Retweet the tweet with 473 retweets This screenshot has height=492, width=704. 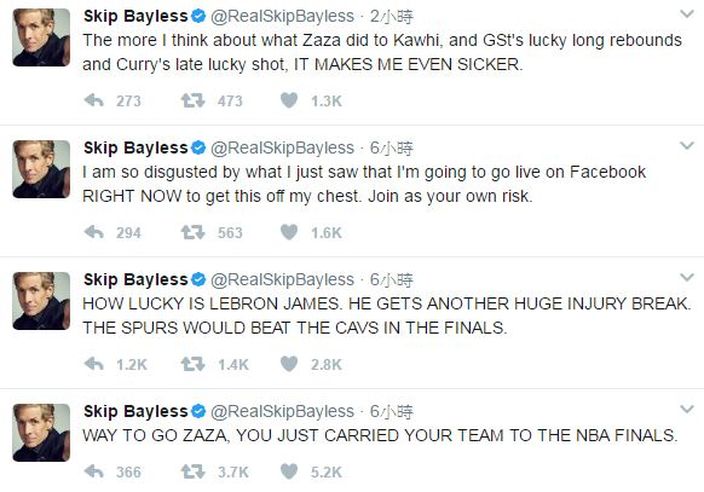click(x=193, y=100)
